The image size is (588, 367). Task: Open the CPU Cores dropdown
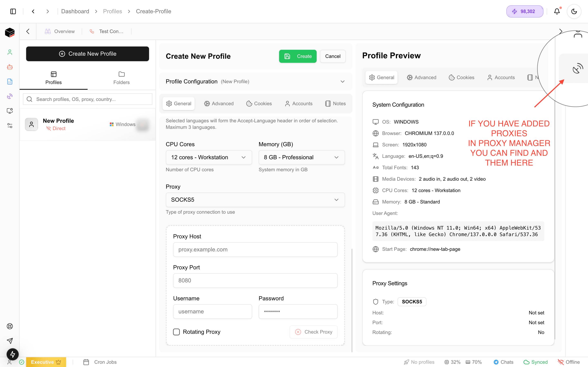(x=208, y=157)
